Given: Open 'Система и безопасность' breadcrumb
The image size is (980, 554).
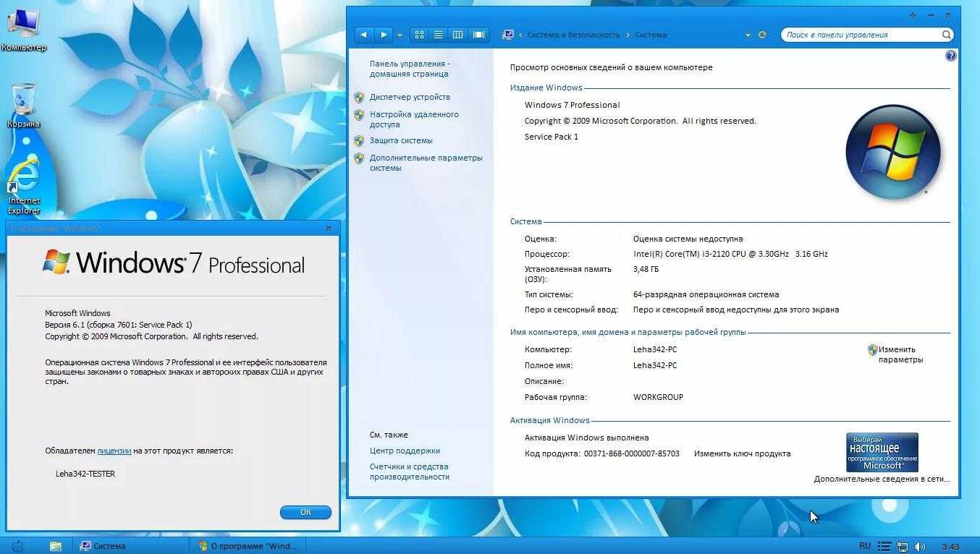Looking at the screenshot, I should click(x=573, y=35).
